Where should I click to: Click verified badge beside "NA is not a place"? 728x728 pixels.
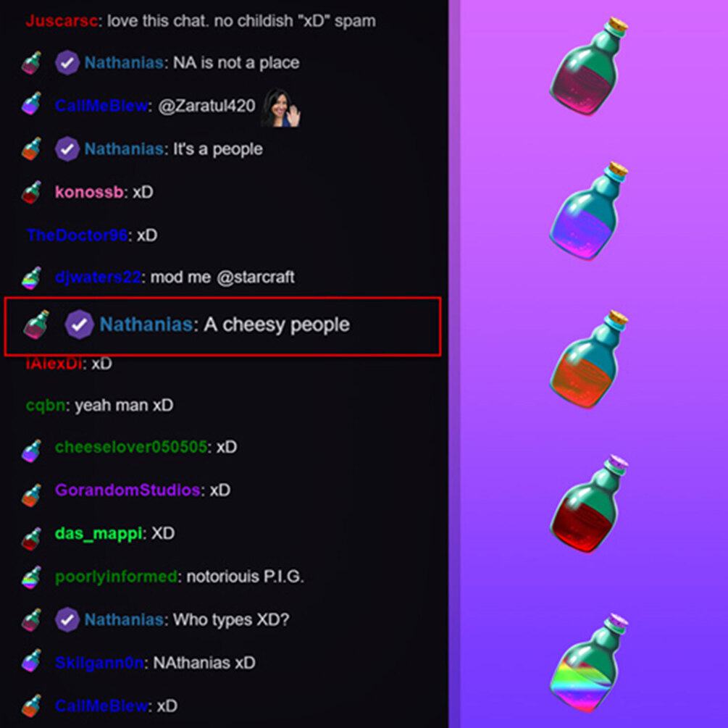coord(67,63)
